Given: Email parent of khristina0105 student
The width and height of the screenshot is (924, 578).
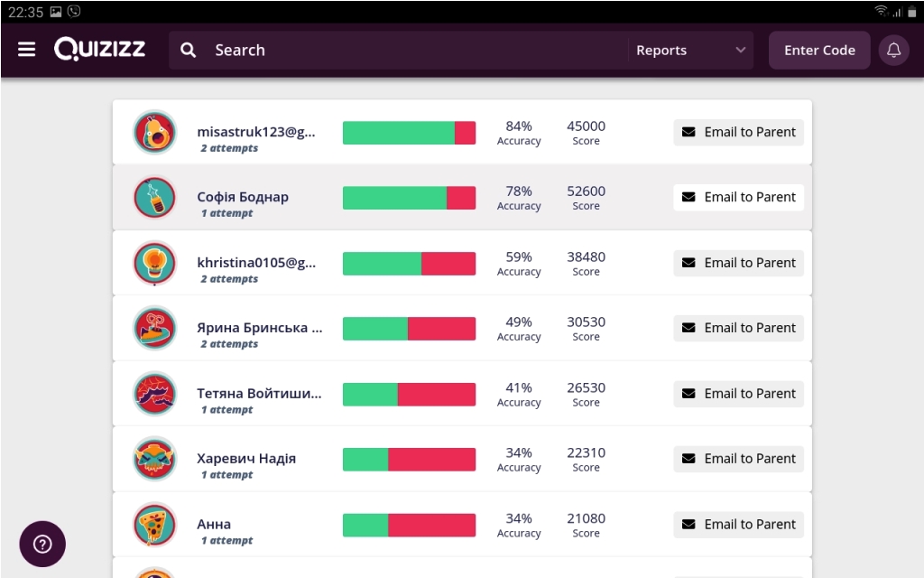Looking at the screenshot, I should [738, 263].
